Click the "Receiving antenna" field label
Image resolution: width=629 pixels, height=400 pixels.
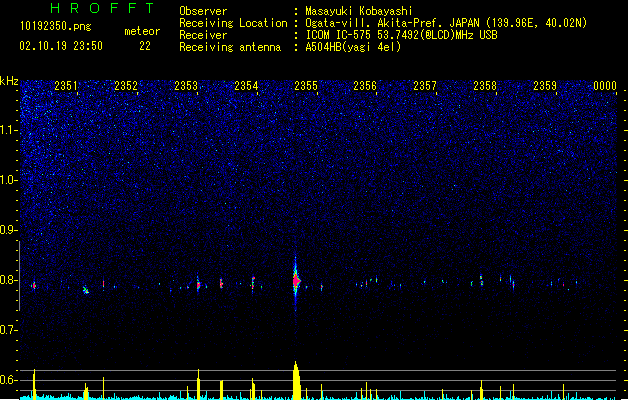point(230,47)
